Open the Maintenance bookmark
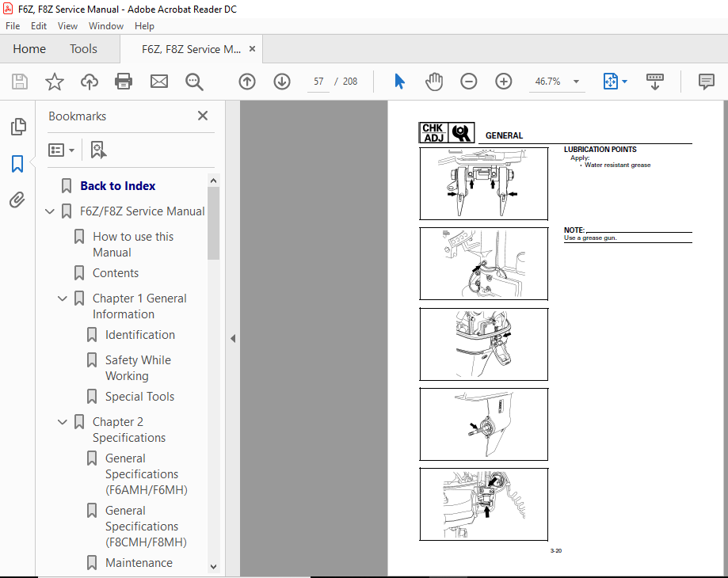728x578 pixels. [x=139, y=563]
